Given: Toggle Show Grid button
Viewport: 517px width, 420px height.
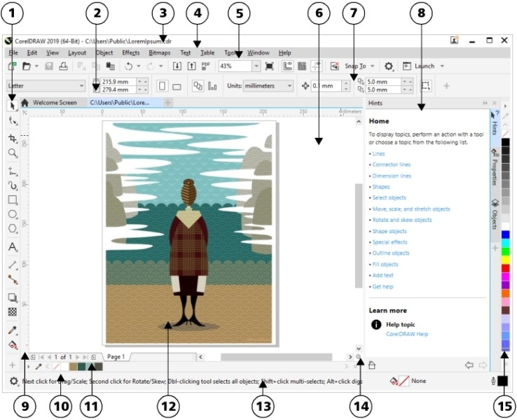Looking at the screenshot, I should tap(302, 66).
